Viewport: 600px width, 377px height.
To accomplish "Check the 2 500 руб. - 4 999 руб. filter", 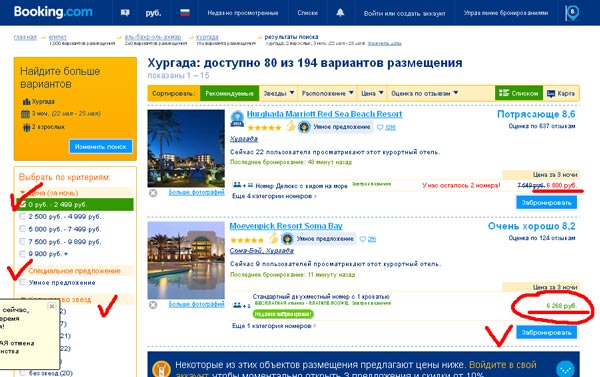I will pyautogui.click(x=23, y=216).
